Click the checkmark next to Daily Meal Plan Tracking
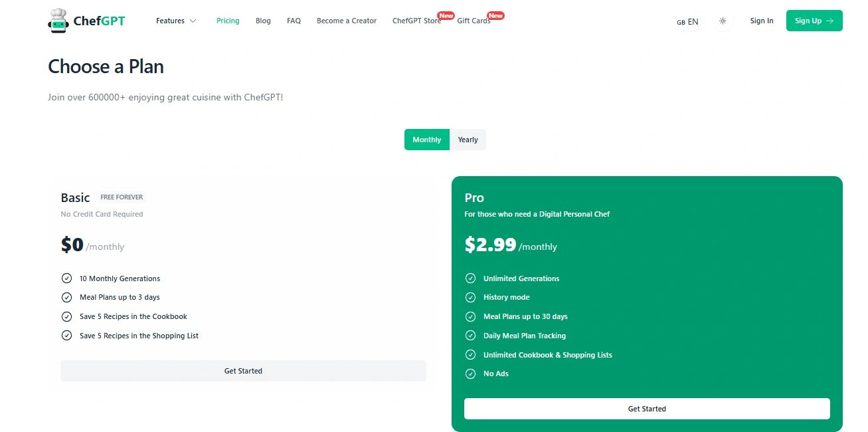This screenshot has width=868, height=432. (470, 336)
